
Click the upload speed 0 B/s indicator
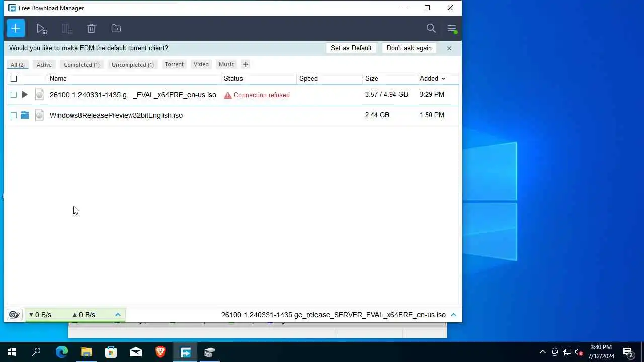84,315
